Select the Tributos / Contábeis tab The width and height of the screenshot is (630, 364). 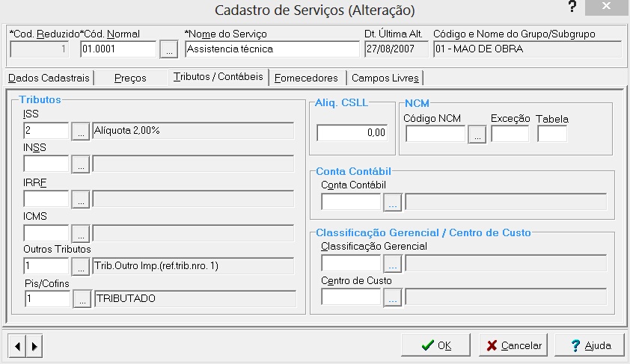(218, 77)
